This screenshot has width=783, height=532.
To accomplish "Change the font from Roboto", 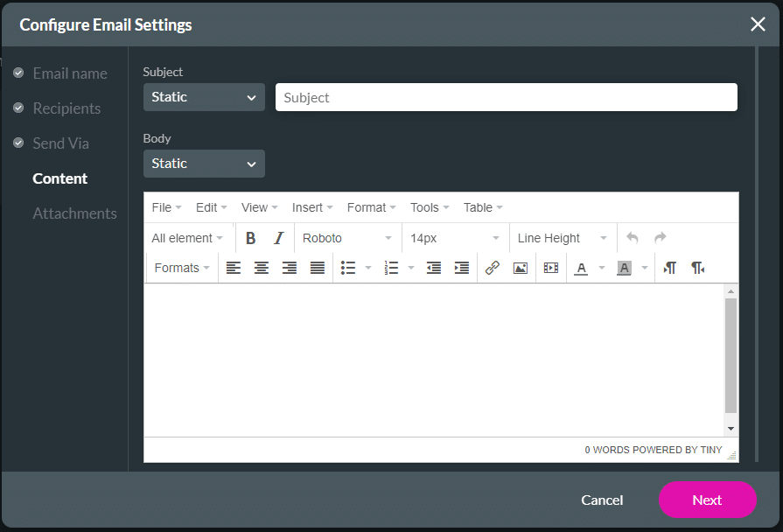I will 347,237.
